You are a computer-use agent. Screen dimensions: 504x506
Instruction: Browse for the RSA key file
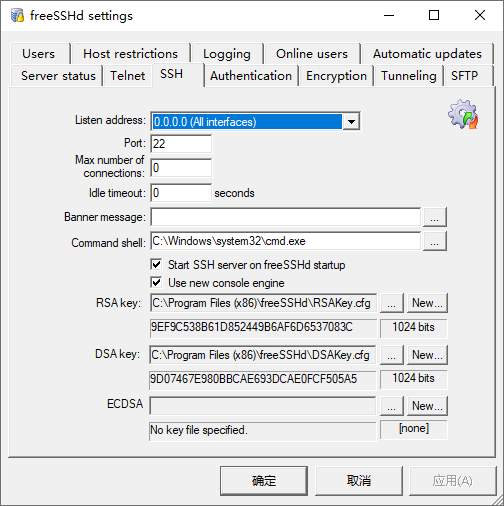point(392,303)
